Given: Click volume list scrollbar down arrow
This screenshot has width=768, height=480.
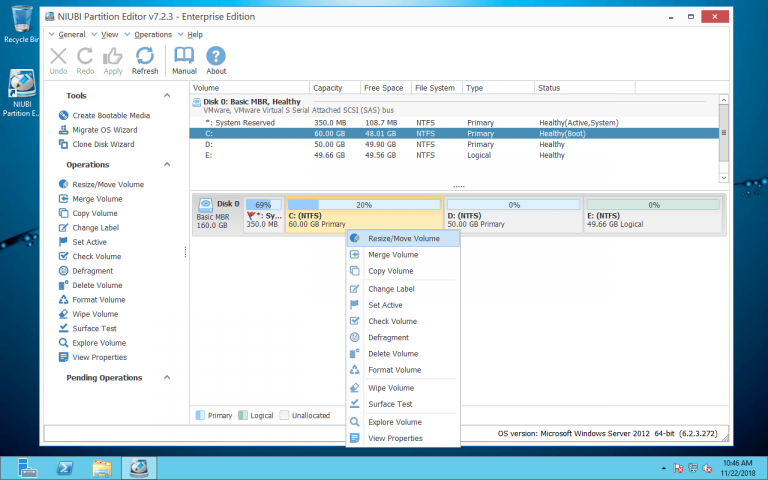Looking at the screenshot, I should [x=723, y=178].
